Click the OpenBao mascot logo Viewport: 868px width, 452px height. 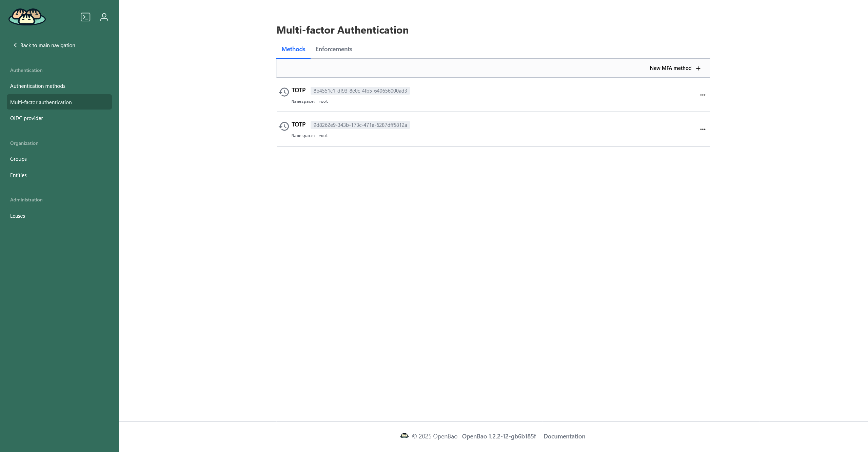pos(27,17)
